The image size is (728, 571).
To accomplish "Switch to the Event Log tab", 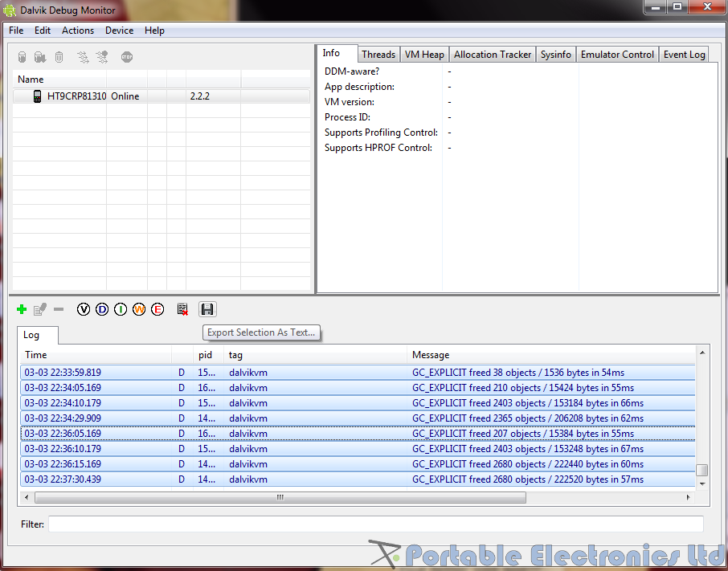I will (684, 55).
